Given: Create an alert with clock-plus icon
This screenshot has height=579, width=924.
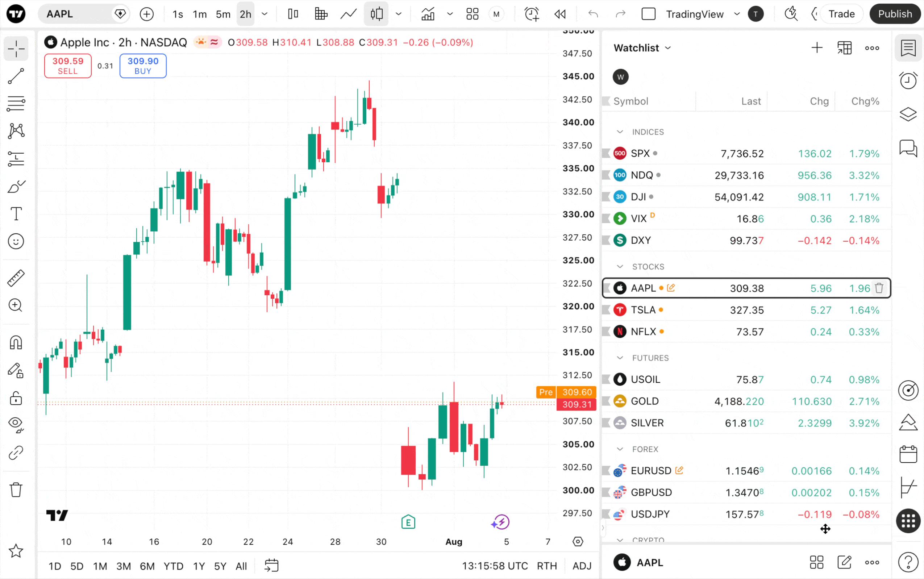Looking at the screenshot, I should coord(532,14).
